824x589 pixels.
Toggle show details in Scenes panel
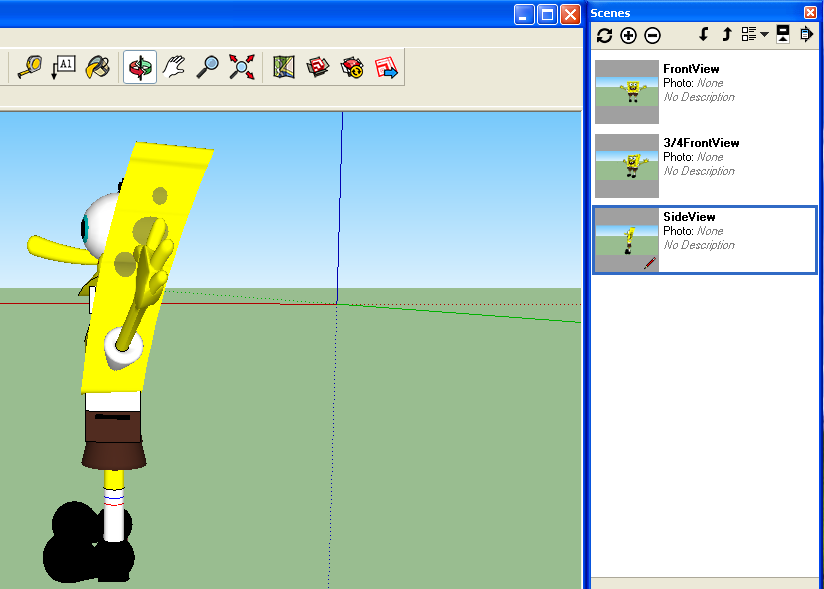tap(783, 35)
